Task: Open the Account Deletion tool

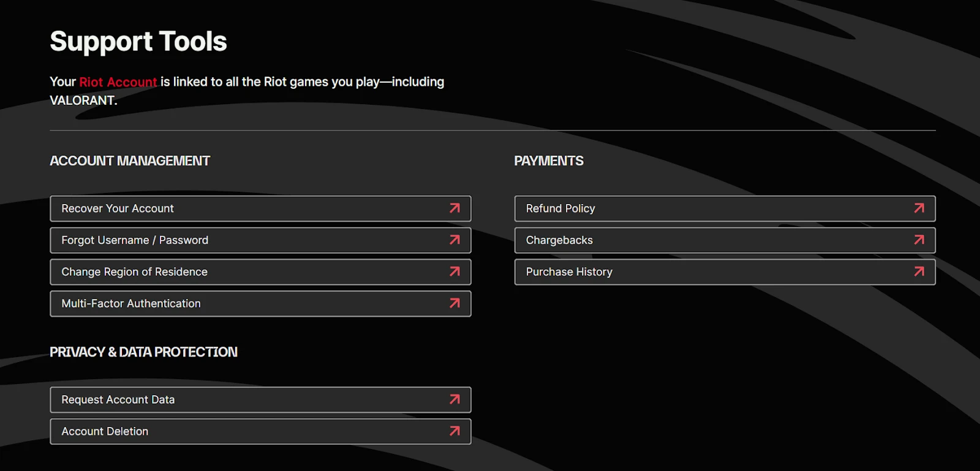Action: pyautogui.click(x=105, y=432)
